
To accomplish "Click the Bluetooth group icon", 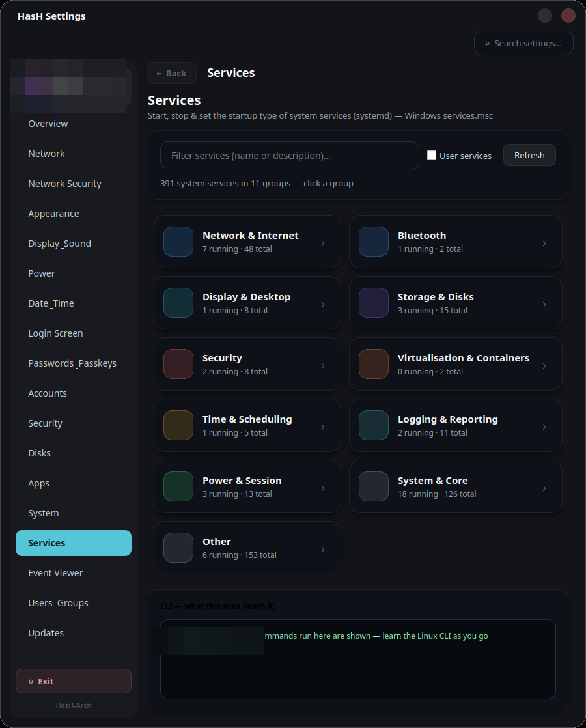I will tap(373, 242).
